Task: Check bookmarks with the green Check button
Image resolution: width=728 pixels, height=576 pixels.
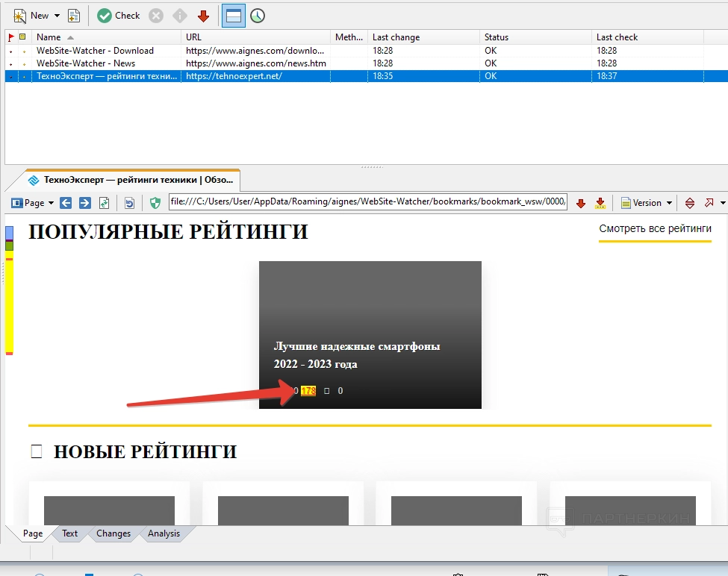Action: point(119,16)
